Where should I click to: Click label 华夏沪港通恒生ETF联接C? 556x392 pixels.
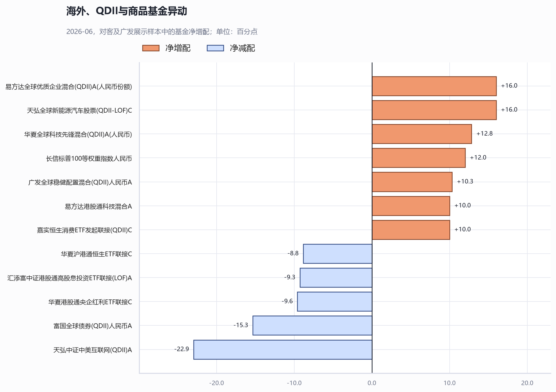[x=96, y=254]
